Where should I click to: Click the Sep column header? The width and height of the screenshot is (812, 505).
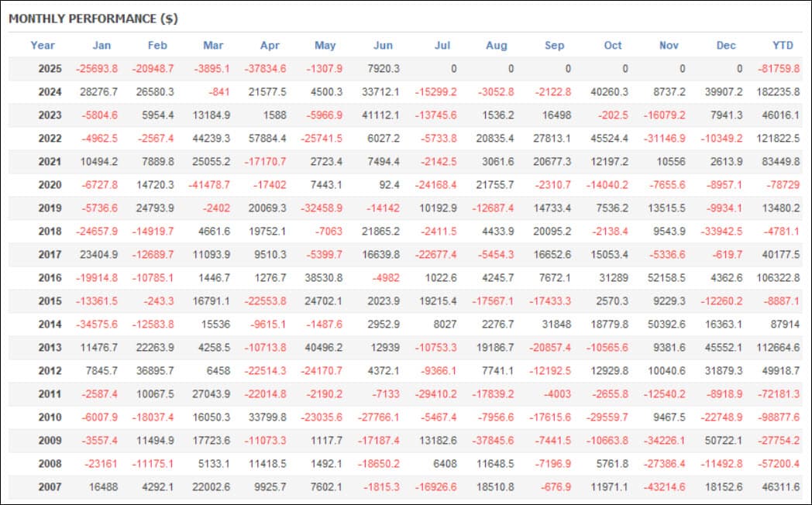pos(555,46)
